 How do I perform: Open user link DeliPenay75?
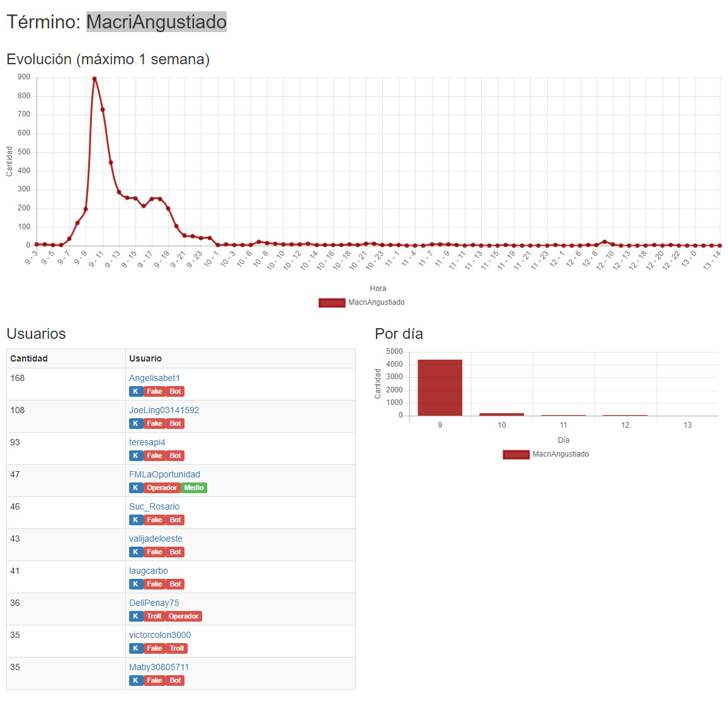pyautogui.click(x=154, y=603)
